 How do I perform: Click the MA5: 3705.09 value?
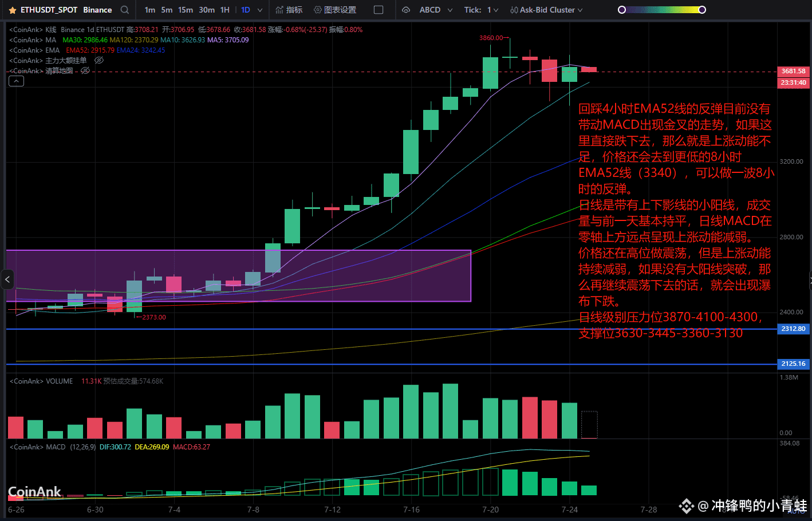tap(228, 40)
